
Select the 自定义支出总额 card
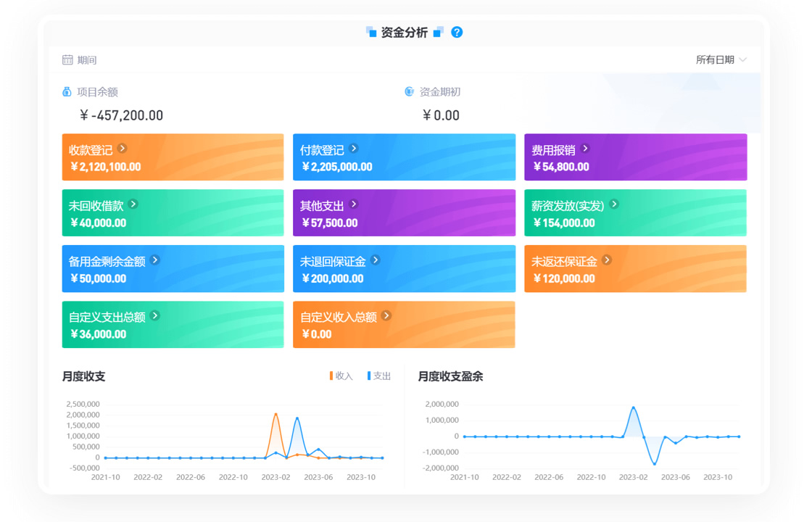[173, 325]
